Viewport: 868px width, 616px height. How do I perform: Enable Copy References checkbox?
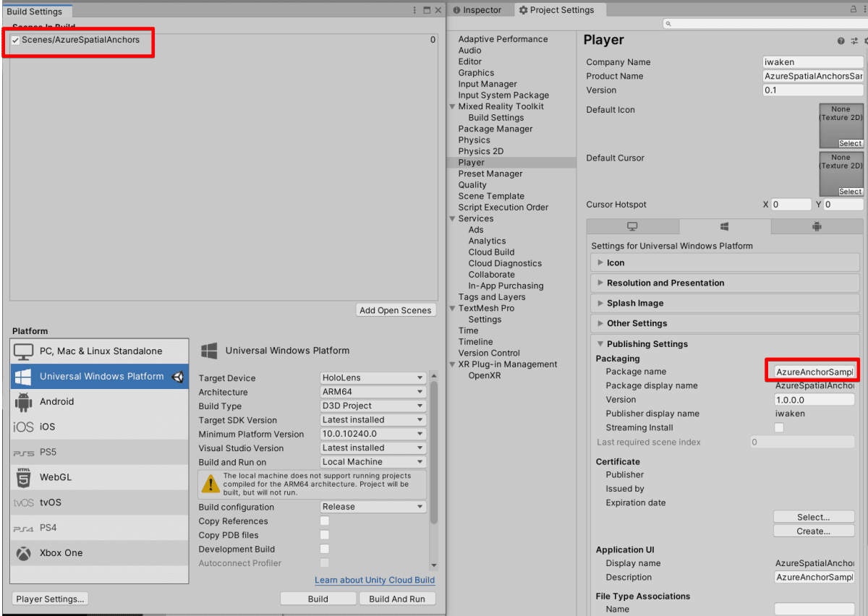pyautogui.click(x=325, y=521)
